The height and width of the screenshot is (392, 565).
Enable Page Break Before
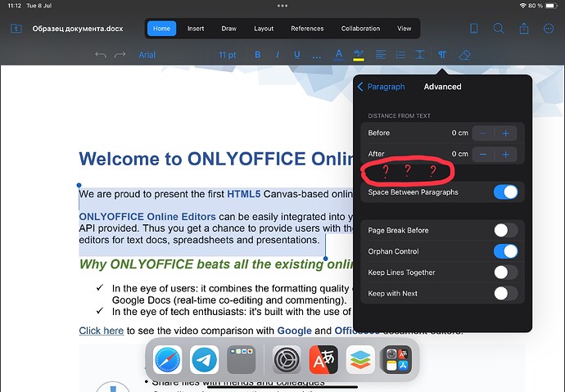(x=505, y=230)
